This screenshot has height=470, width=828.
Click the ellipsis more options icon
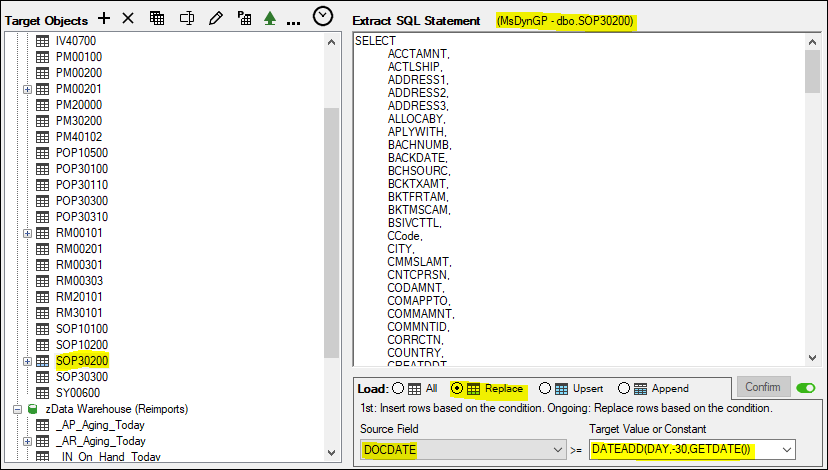point(293,20)
